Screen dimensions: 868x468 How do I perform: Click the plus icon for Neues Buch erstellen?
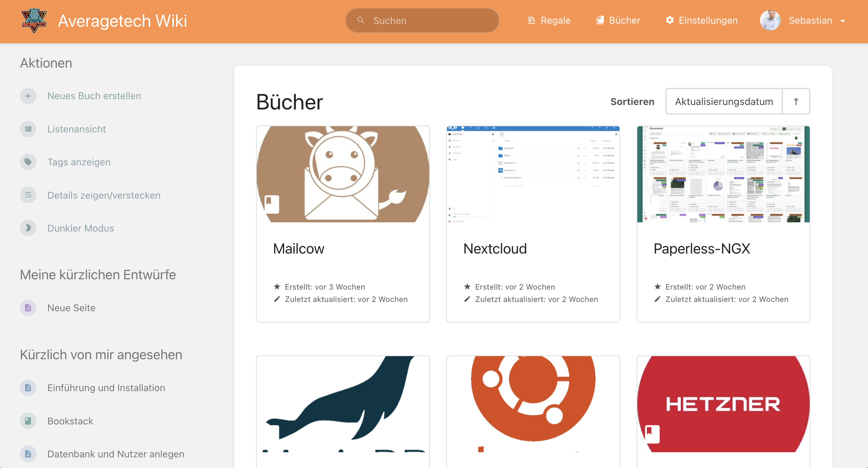click(x=28, y=96)
